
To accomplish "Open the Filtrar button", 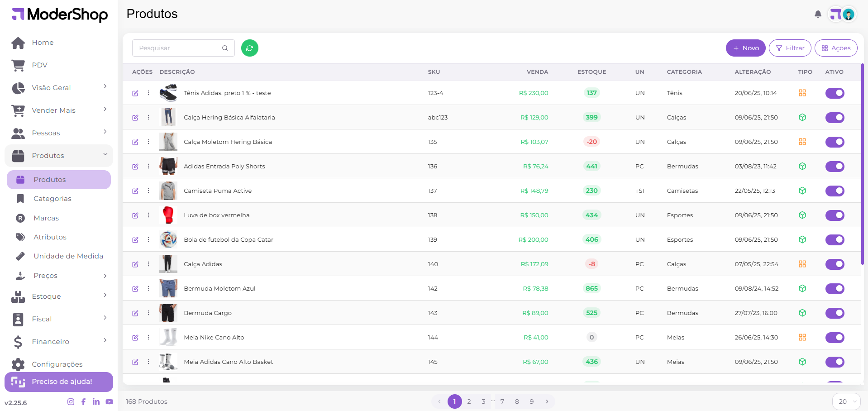I will click(790, 48).
